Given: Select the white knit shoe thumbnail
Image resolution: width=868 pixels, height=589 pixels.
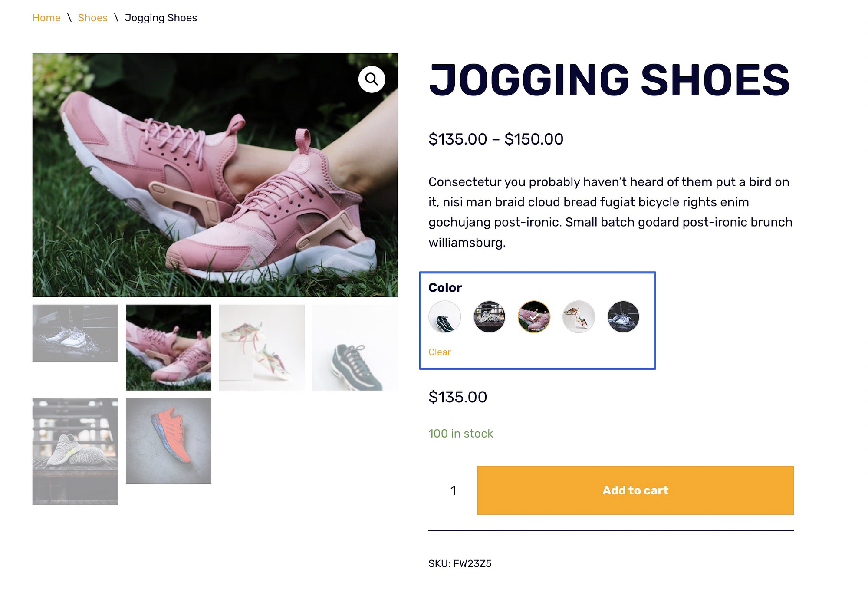Looking at the screenshot, I should (75, 450).
